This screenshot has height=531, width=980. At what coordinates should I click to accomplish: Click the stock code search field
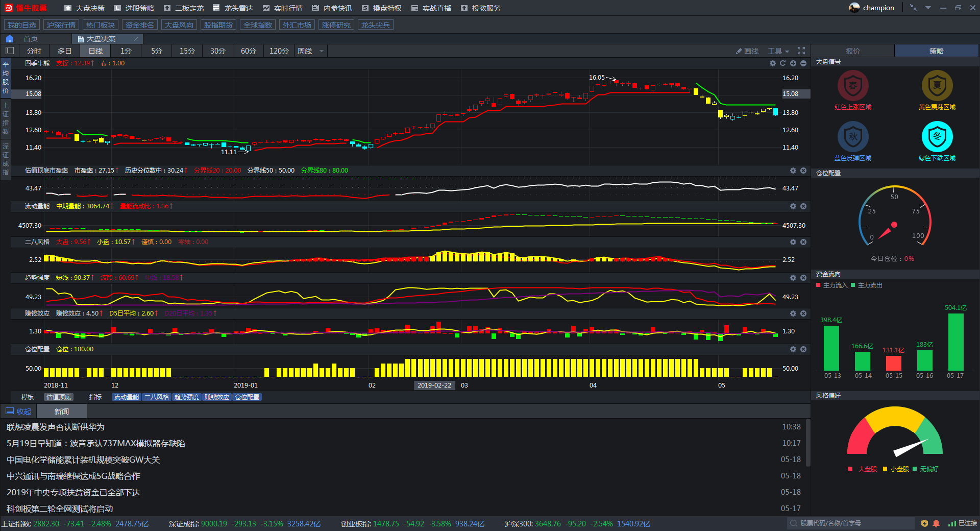[x=851, y=523]
